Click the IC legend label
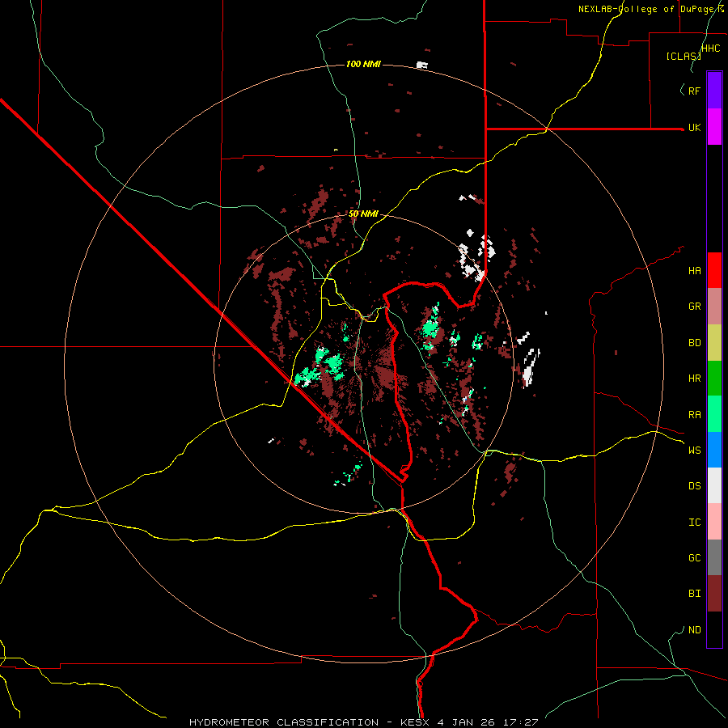Viewport: 728px width, 728px height. (x=694, y=523)
